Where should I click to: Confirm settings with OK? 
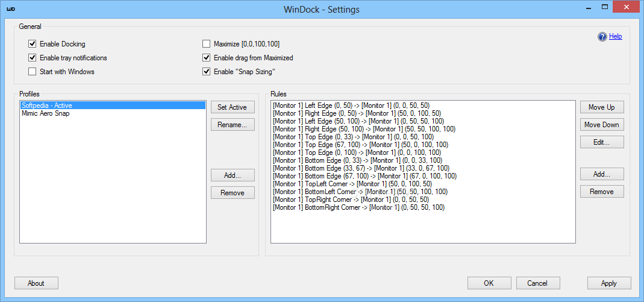point(489,283)
